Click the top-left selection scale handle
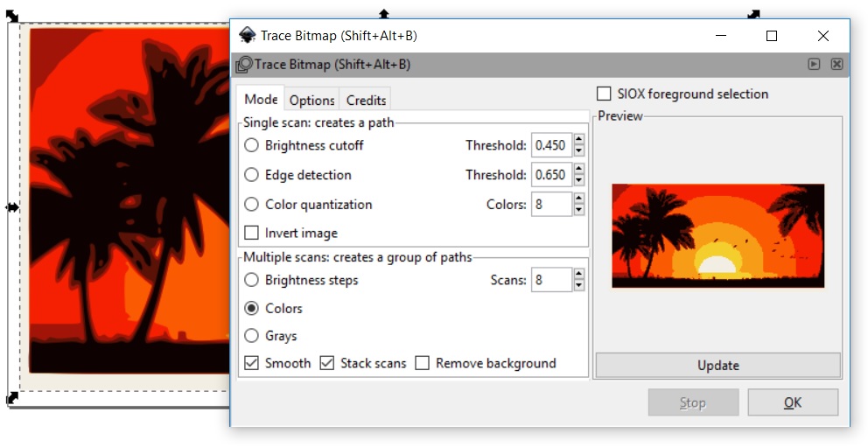The height and width of the screenshot is (447, 868). tap(11, 17)
